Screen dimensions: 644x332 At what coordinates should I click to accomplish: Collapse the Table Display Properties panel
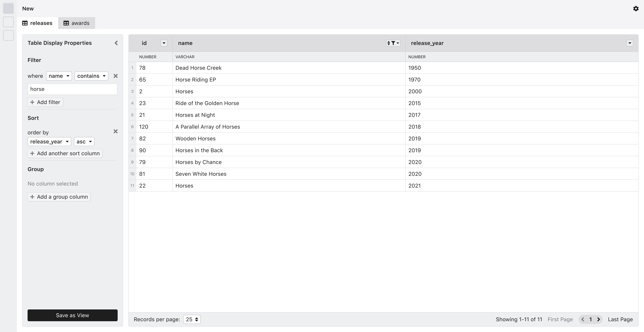116,43
